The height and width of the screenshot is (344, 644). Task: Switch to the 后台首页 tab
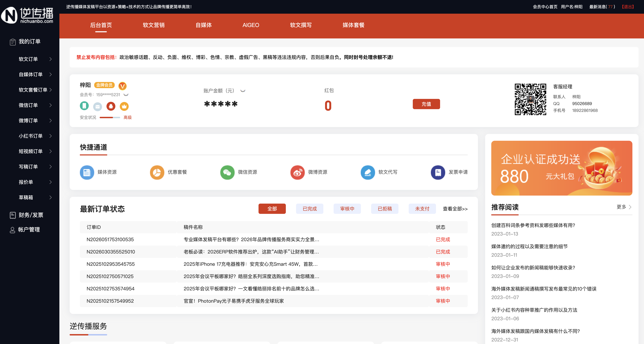click(101, 25)
